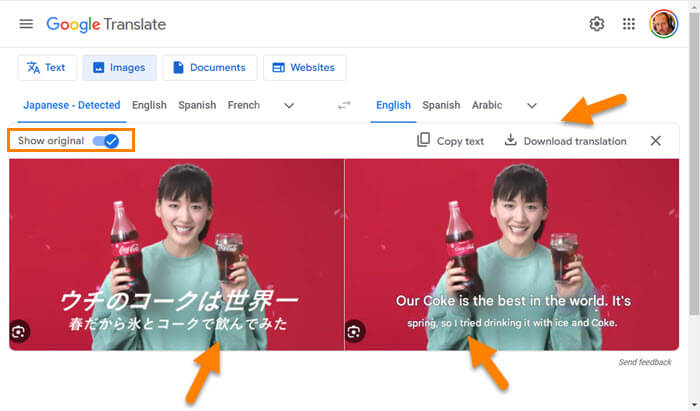Select Japanese - Detected source language
This screenshot has height=411, width=700.
[x=71, y=105]
